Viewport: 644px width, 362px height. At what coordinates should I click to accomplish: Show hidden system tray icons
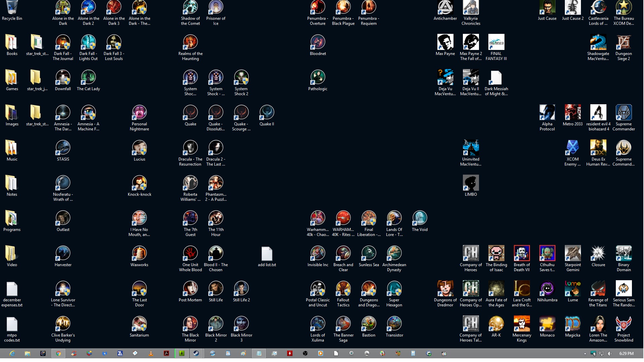[x=585, y=354]
